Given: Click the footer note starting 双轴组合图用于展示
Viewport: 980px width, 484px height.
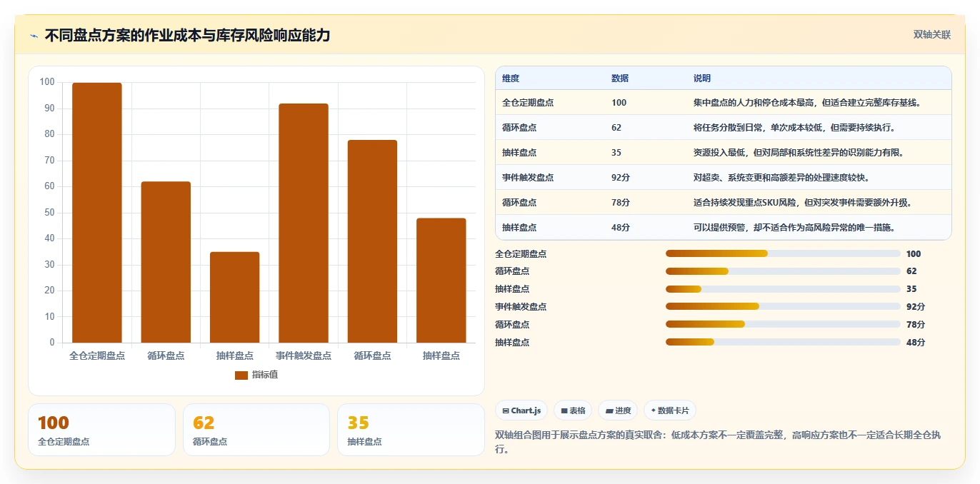Looking at the screenshot, I should coord(718,442).
